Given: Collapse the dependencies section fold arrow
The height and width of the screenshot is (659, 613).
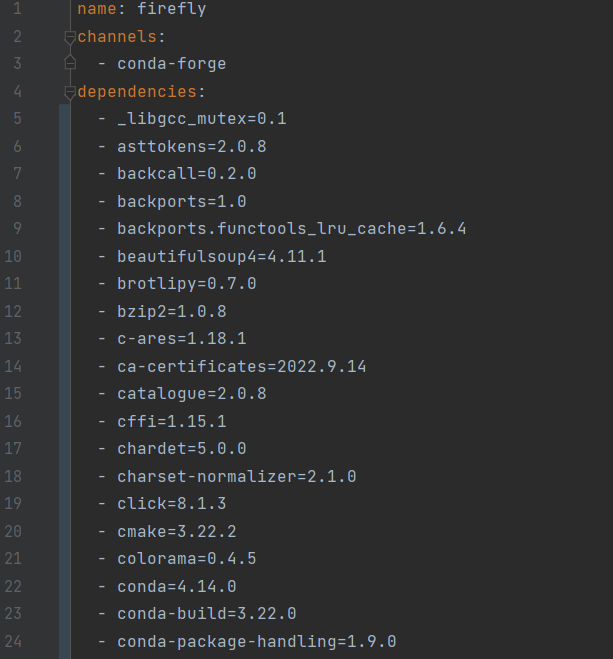Looking at the screenshot, I should [x=70, y=92].
